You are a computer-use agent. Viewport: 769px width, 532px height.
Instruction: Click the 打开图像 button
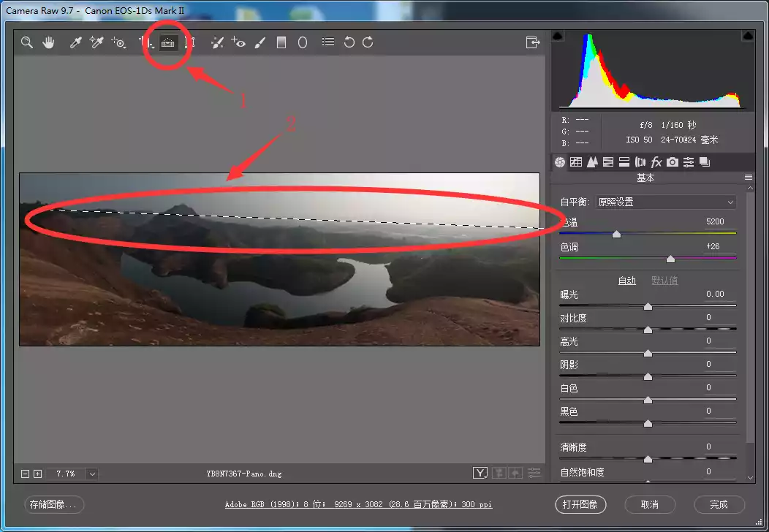pyautogui.click(x=581, y=504)
